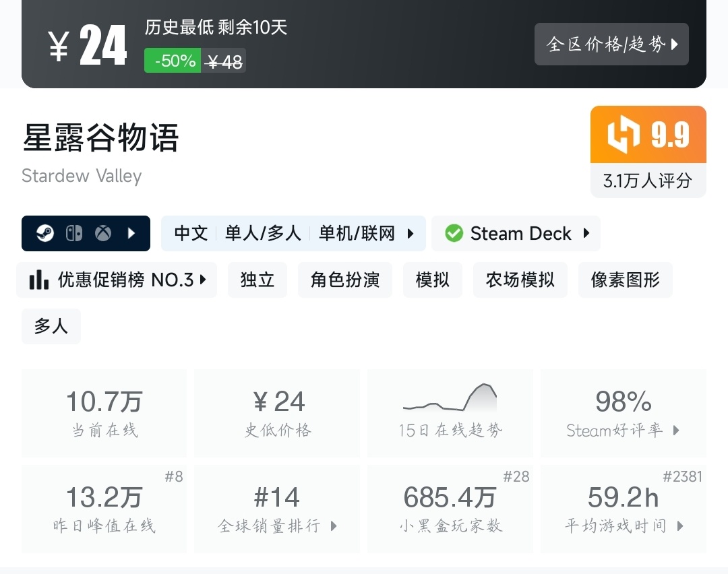Open the 全区价格/趋势 price trend button
728x574 pixels.
(611, 44)
